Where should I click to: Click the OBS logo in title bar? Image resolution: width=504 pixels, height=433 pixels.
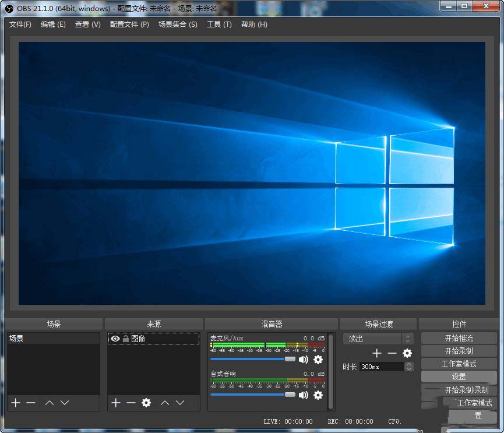[x=9, y=9]
